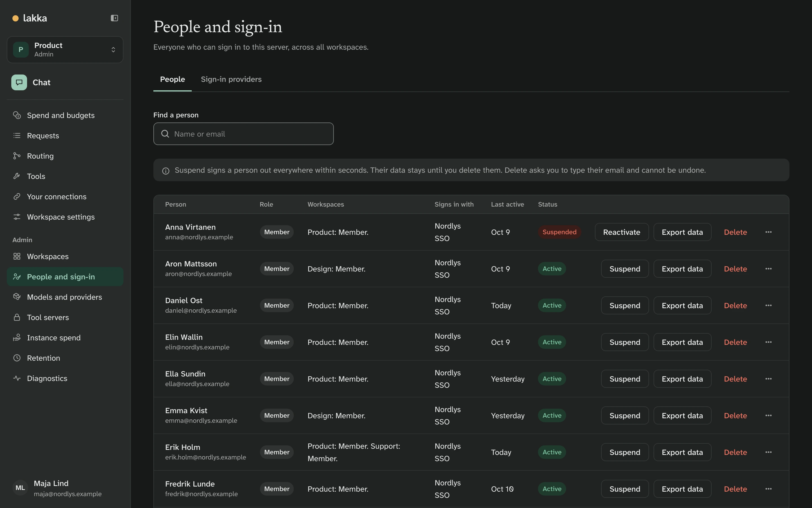Open Workspace settings

pyautogui.click(x=65, y=217)
